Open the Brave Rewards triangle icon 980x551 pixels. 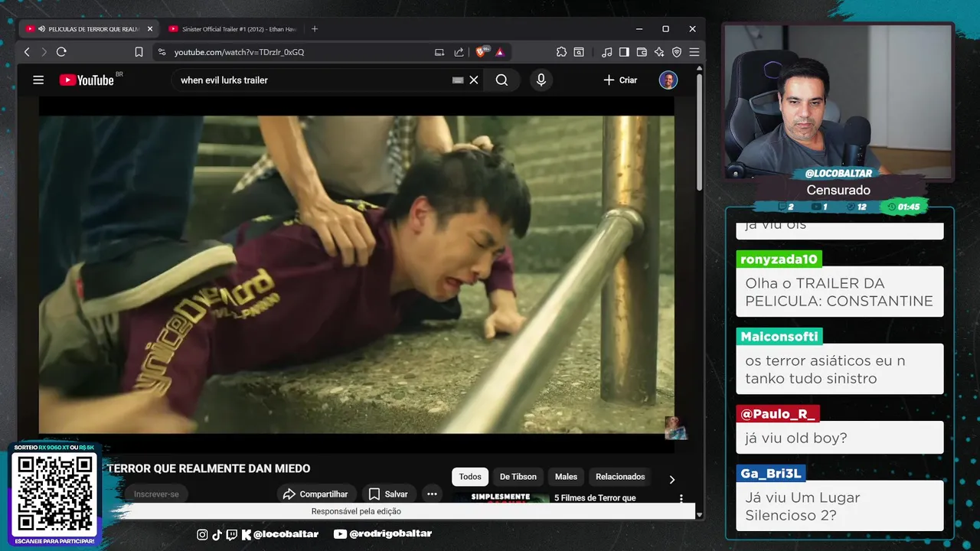[499, 52]
